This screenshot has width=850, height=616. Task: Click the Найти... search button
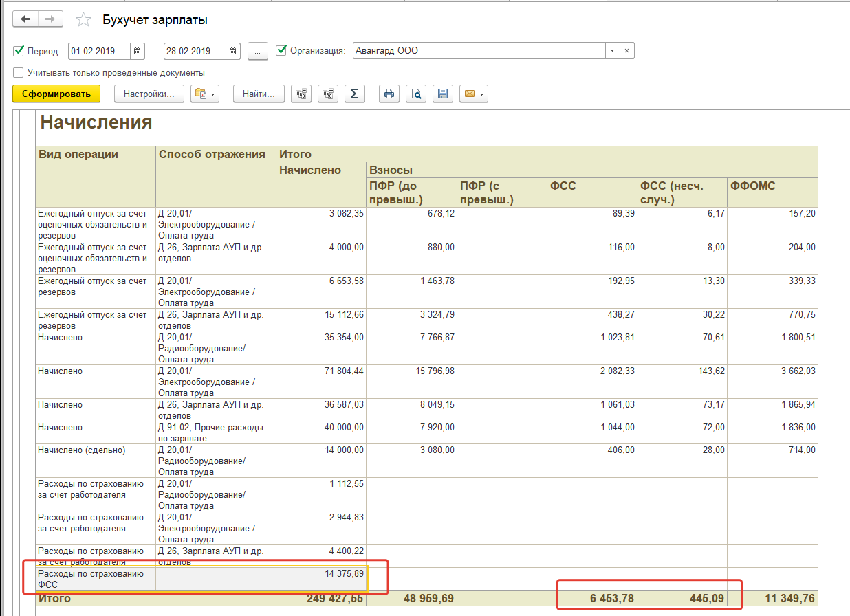coord(259,94)
